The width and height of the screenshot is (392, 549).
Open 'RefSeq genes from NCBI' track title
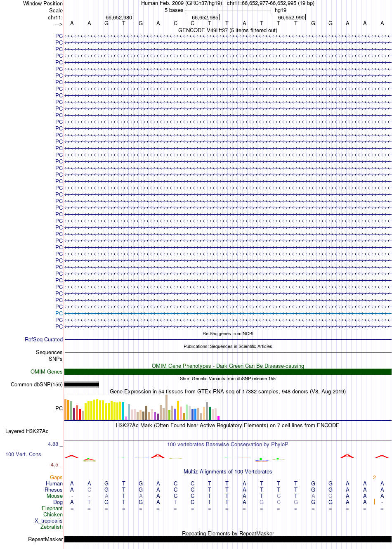tap(228, 334)
